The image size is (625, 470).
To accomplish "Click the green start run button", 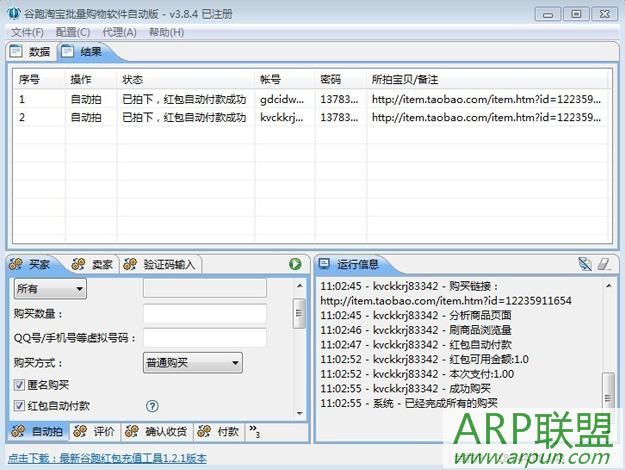I will (x=295, y=264).
